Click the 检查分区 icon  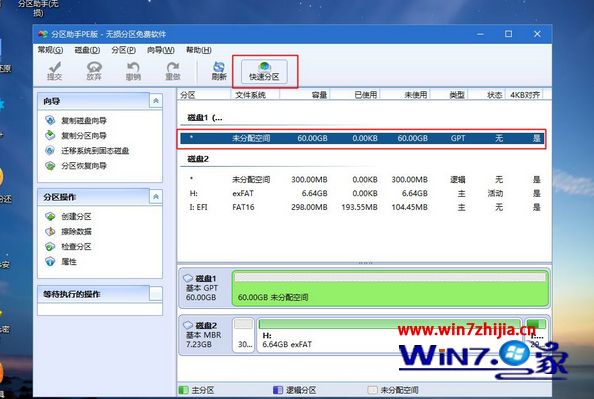[x=50, y=247]
